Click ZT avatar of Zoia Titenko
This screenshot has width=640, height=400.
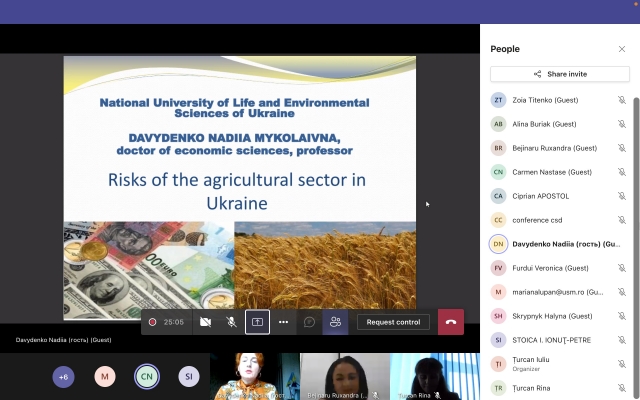(x=498, y=100)
